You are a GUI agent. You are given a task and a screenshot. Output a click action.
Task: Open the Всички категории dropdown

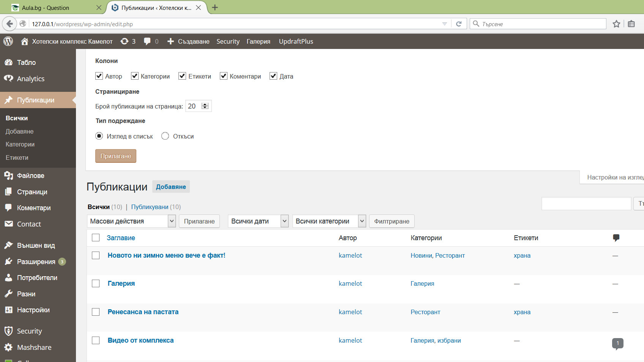point(329,221)
